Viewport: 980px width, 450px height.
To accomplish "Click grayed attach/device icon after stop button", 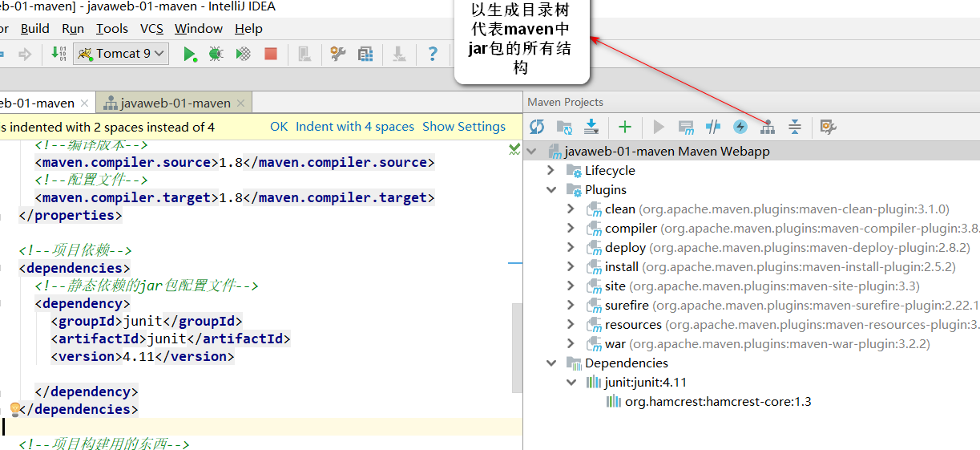I will pos(304,54).
